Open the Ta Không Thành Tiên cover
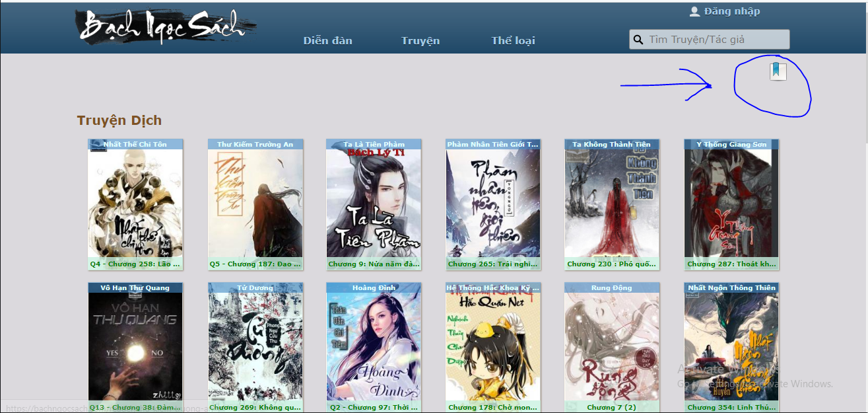868x413 pixels. click(612, 204)
